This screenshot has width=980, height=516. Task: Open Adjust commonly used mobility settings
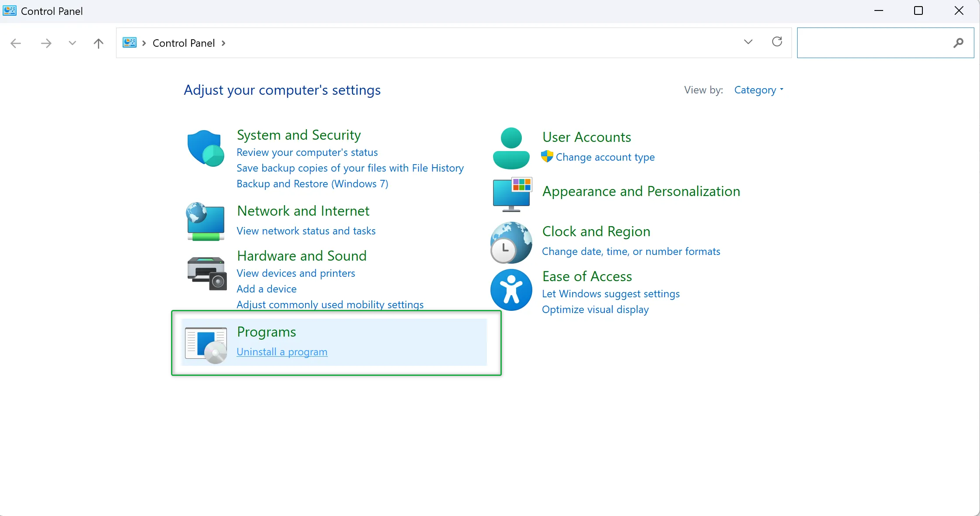tap(330, 304)
